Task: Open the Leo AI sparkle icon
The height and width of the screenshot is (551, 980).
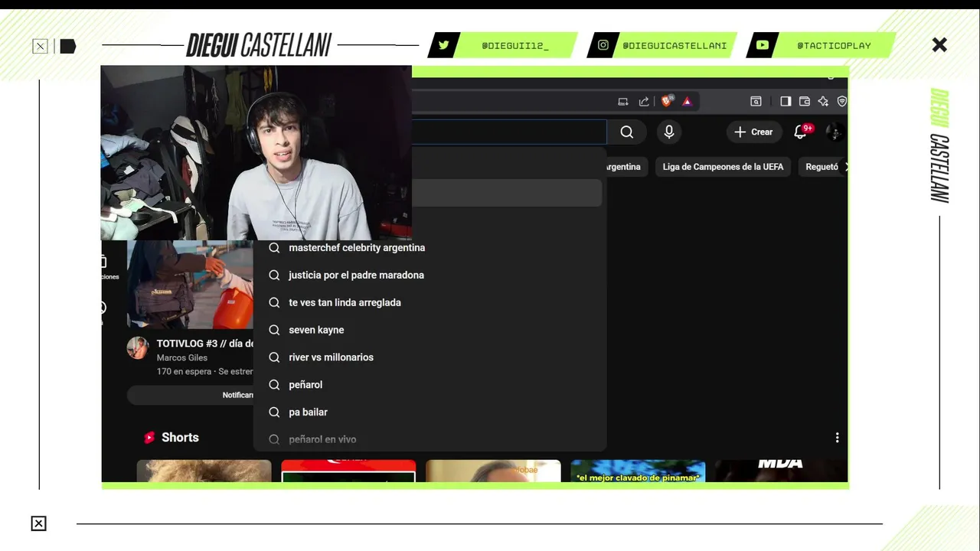Action: [x=823, y=101]
